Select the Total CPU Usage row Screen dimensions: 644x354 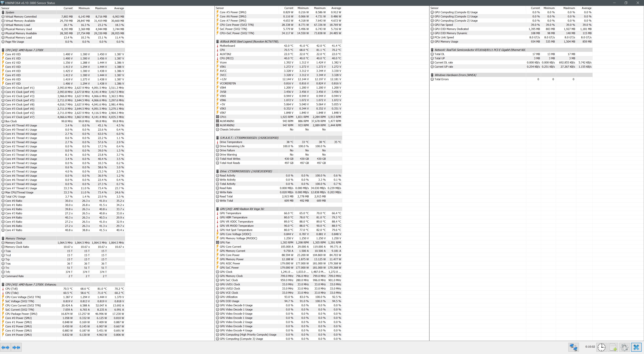tap(15, 196)
